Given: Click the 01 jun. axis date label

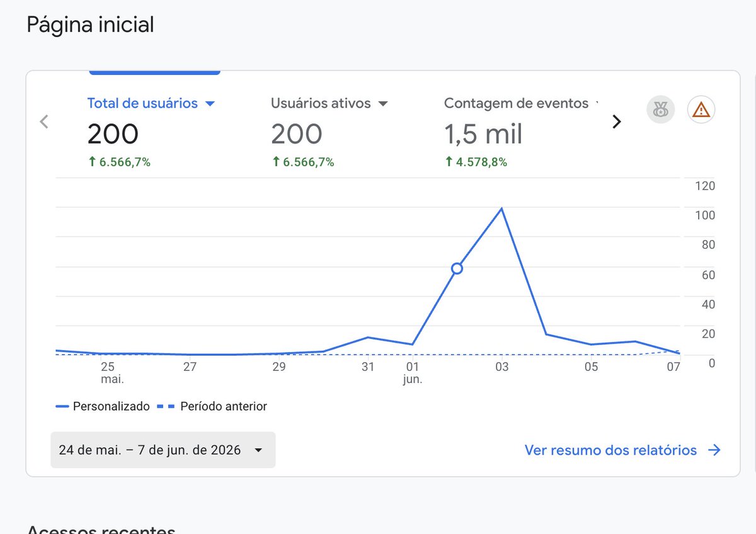Looking at the screenshot, I should [413, 373].
